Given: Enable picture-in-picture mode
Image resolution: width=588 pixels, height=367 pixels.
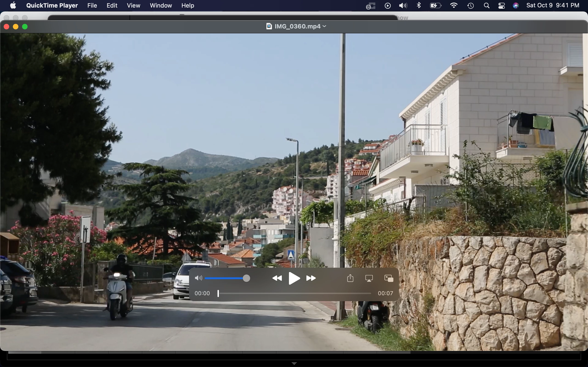Looking at the screenshot, I should coord(389,278).
